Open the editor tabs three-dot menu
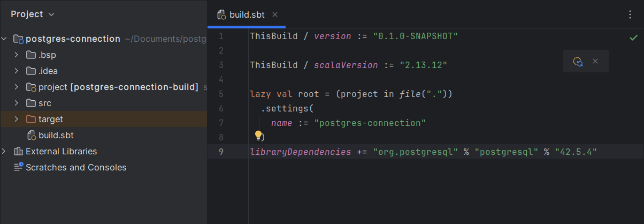This screenshot has height=224, width=644. click(630, 15)
